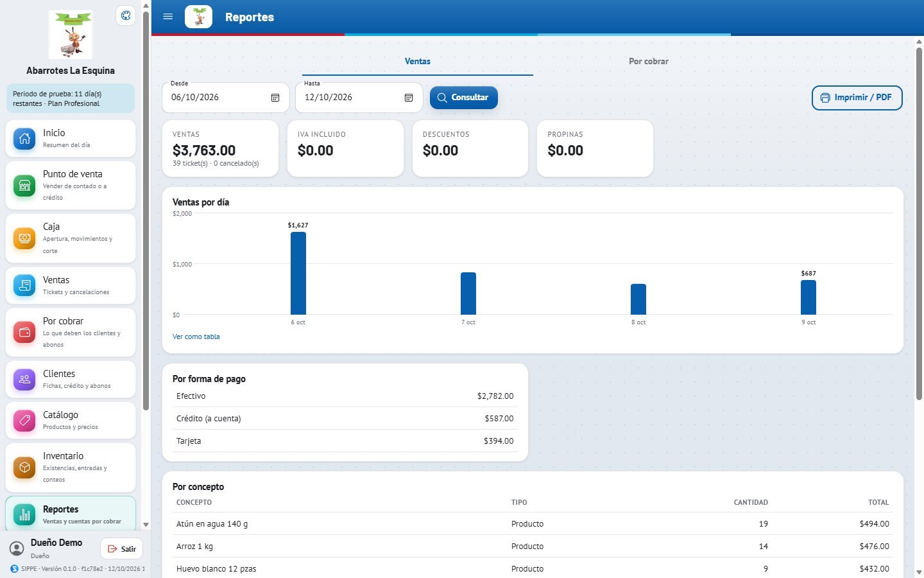Click Imprimir / PDF button
The width and height of the screenshot is (924, 578).
point(857,98)
